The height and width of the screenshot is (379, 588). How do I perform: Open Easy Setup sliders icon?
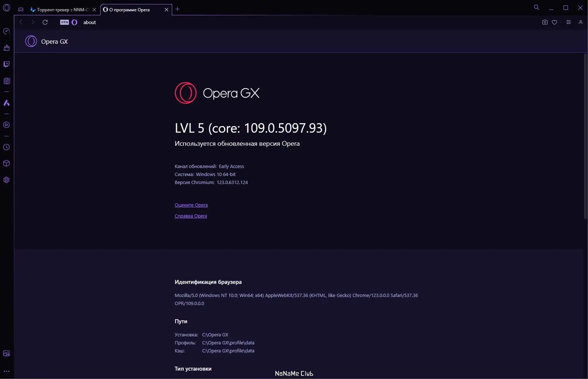point(568,22)
